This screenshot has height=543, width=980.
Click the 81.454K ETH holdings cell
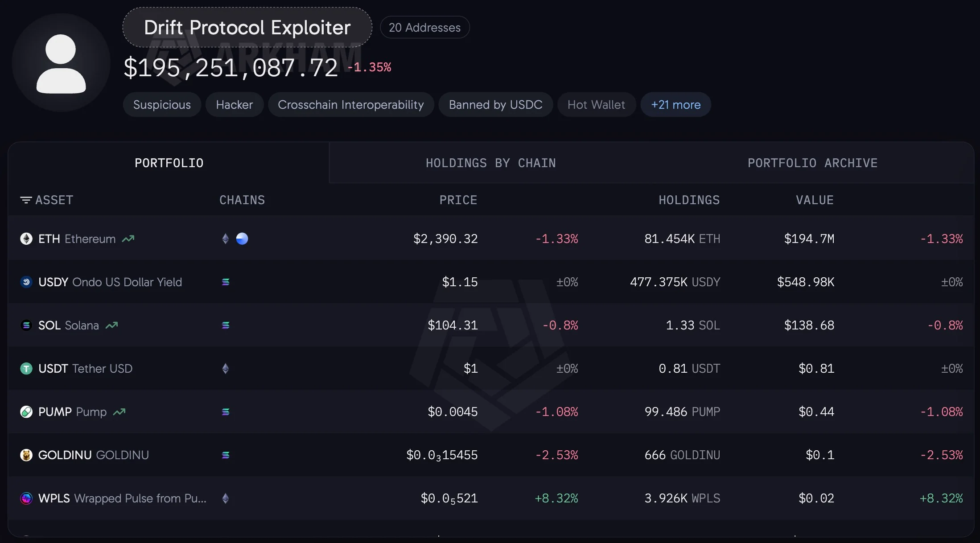tap(682, 239)
